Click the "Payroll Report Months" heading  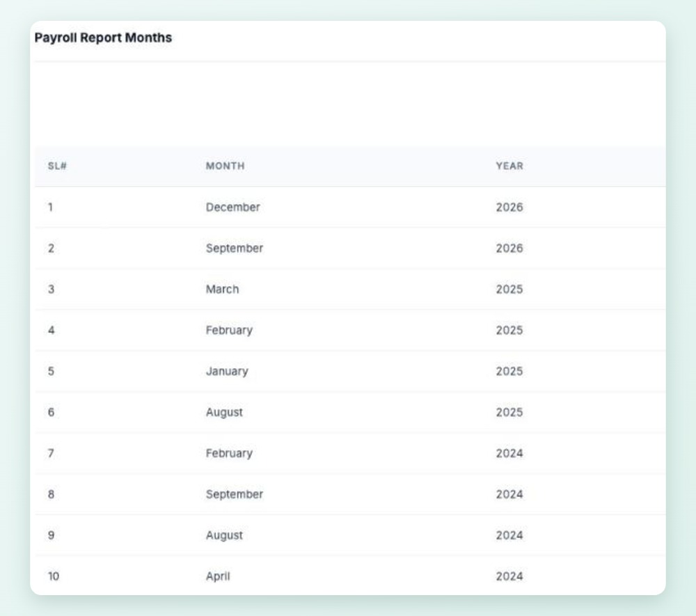click(103, 38)
